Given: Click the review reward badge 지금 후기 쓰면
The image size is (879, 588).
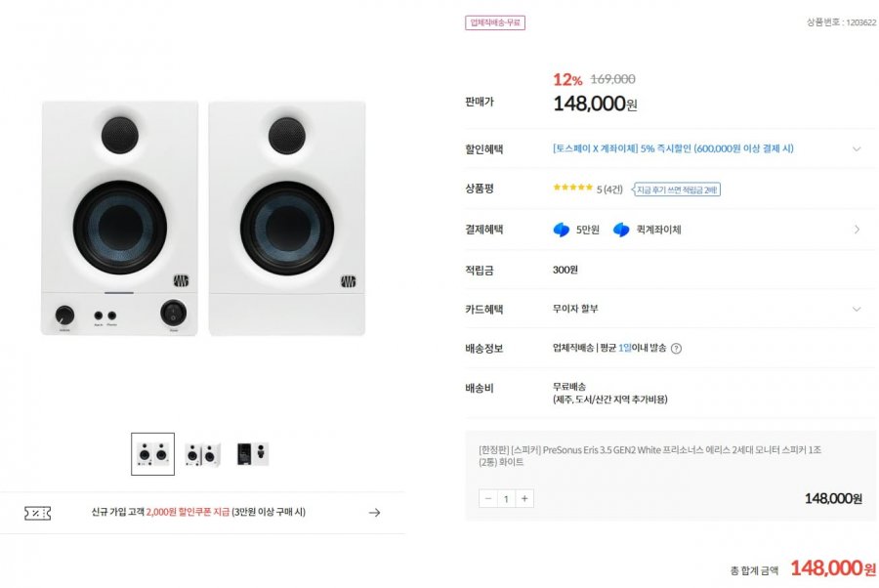Looking at the screenshot, I should [677, 189].
